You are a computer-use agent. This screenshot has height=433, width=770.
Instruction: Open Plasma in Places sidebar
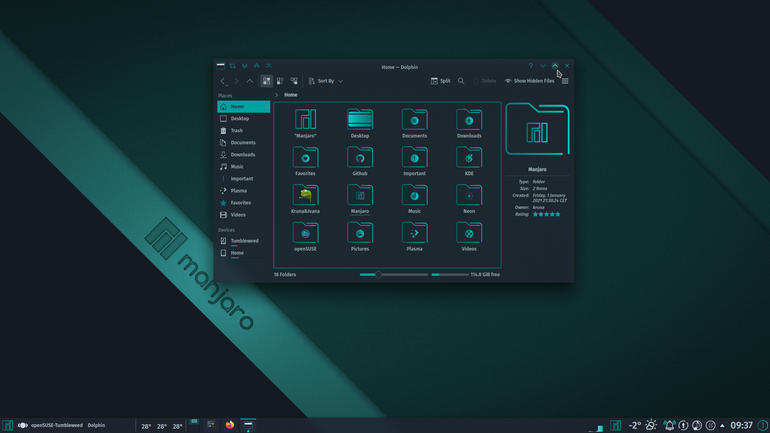[x=244, y=191]
